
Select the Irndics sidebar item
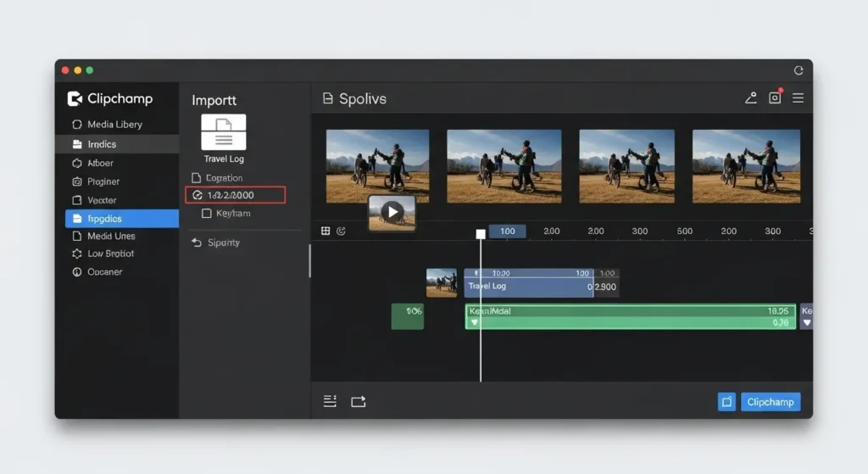[x=117, y=144]
